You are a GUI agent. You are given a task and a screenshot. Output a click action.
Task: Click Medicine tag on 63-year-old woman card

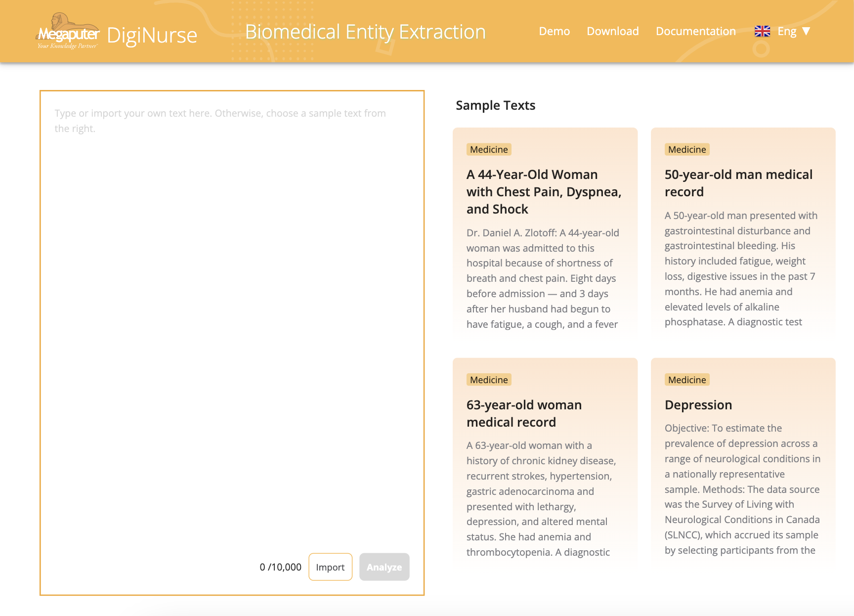tap(489, 380)
